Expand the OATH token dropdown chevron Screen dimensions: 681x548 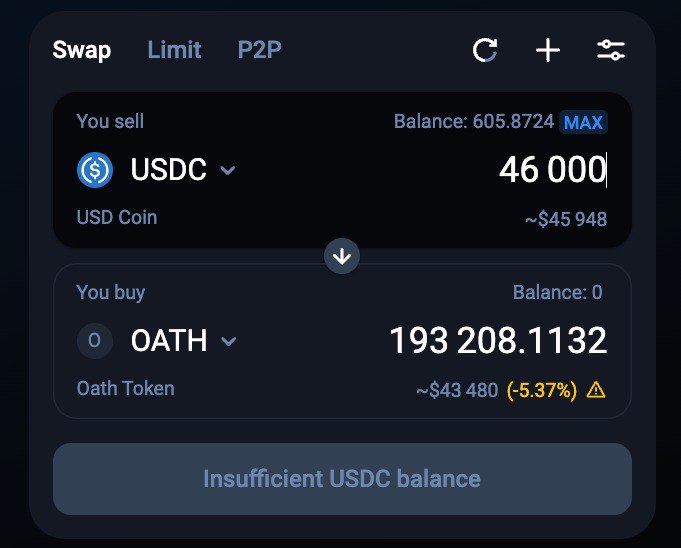pos(228,341)
